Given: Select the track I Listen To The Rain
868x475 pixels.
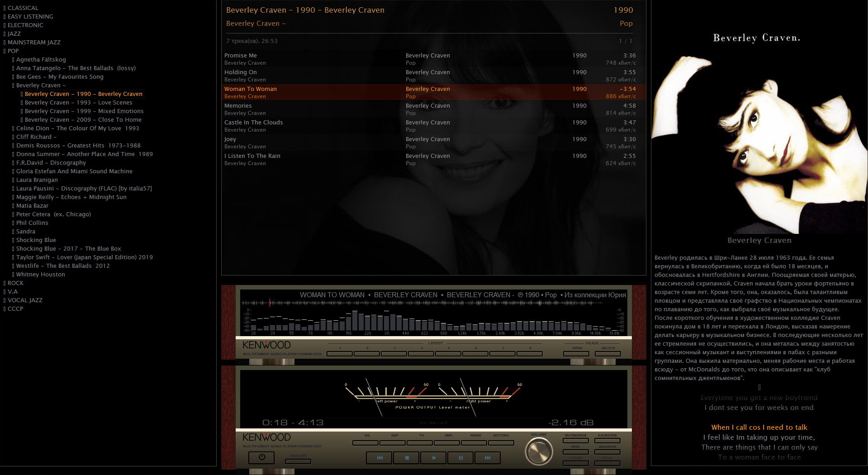Looking at the screenshot, I should 433,160.
